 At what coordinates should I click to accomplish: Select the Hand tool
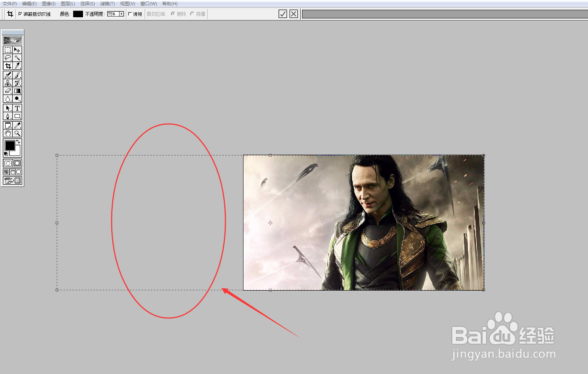8,133
